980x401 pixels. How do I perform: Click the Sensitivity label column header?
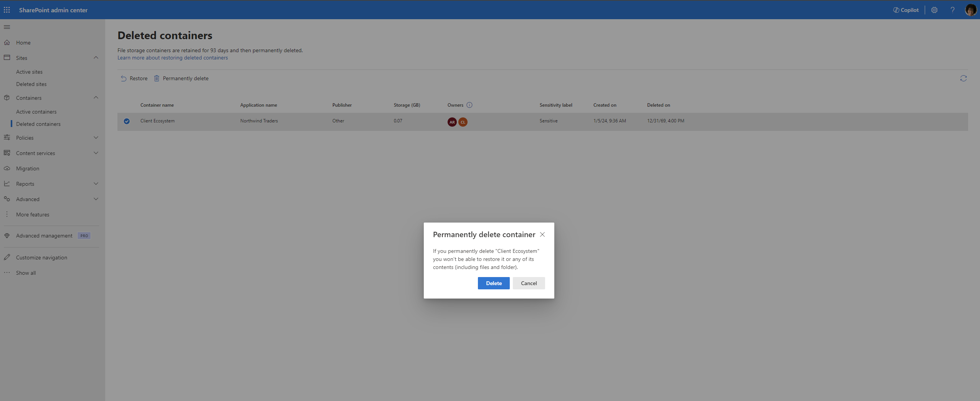pyautogui.click(x=556, y=105)
